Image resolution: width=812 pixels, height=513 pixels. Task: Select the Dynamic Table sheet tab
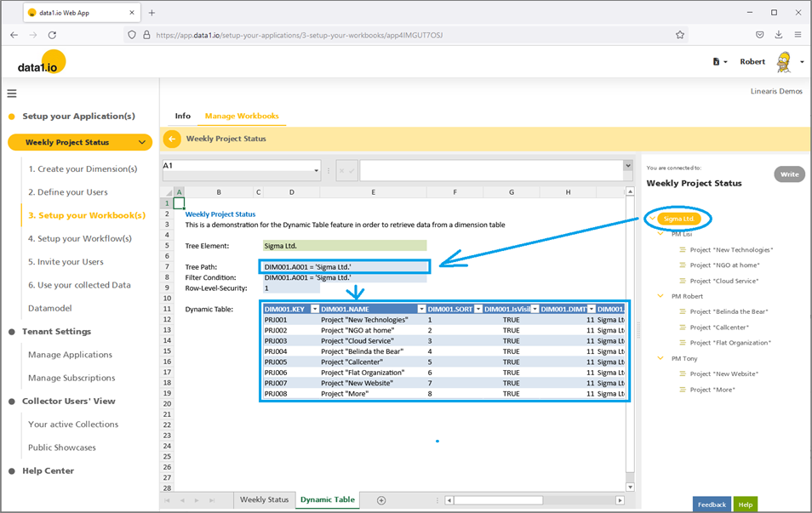point(328,499)
